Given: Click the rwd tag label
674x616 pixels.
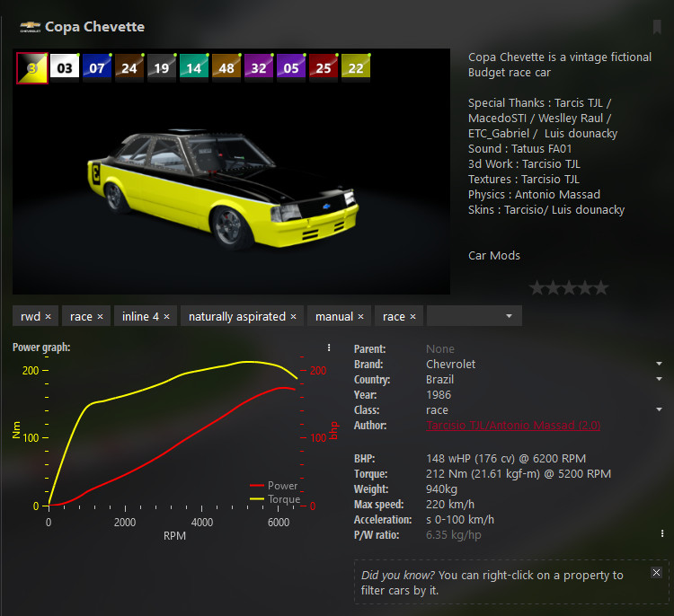Looking at the screenshot, I should coord(31,317).
